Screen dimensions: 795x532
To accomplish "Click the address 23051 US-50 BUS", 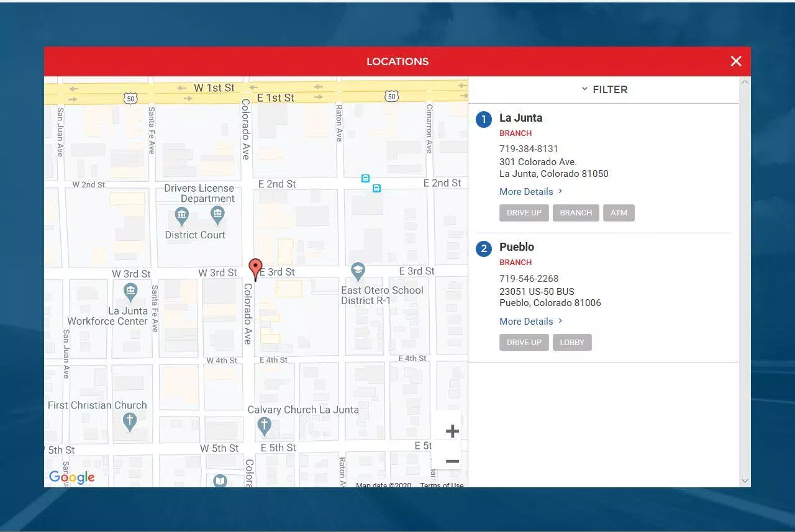I will point(537,292).
